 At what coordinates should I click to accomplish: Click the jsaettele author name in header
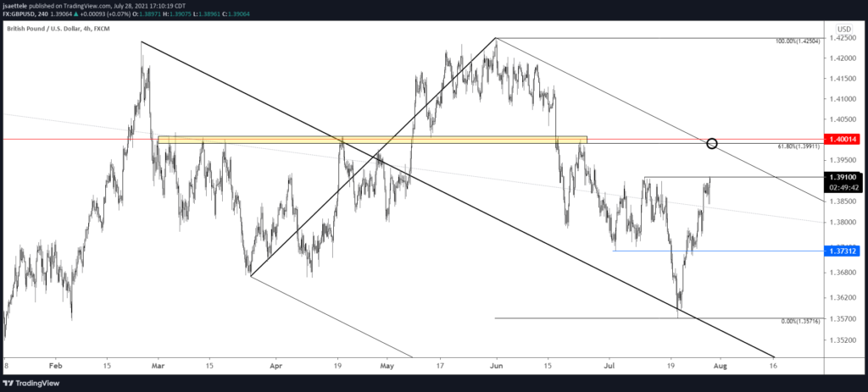pos(15,6)
